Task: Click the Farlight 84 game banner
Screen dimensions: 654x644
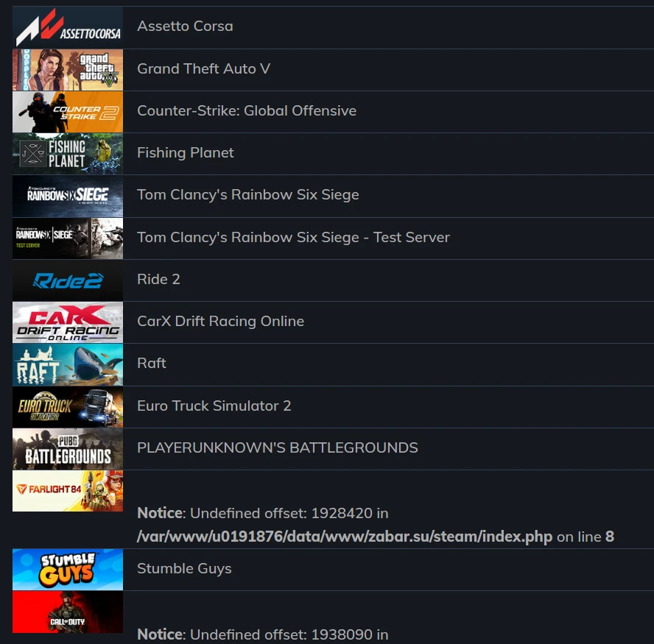Action: [x=68, y=491]
